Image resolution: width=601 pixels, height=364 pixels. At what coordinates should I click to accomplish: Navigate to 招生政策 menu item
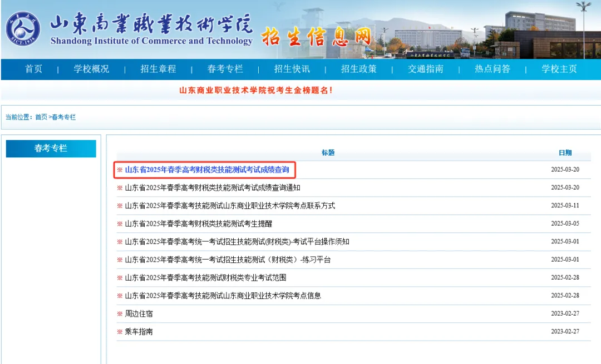click(x=358, y=69)
